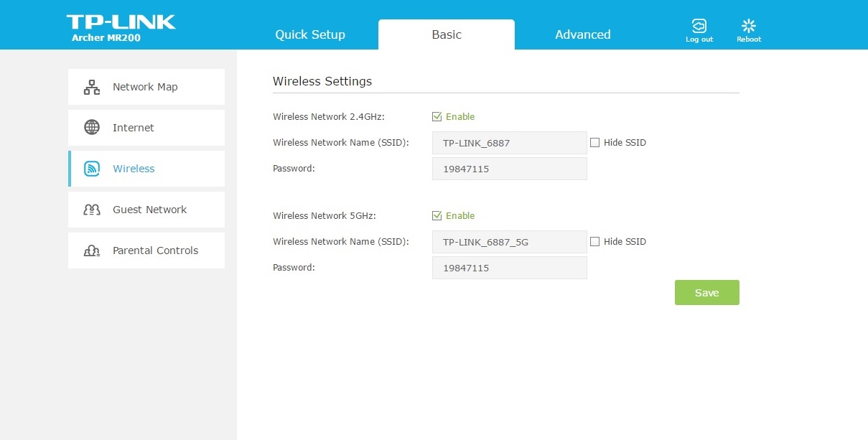The height and width of the screenshot is (440, 868).
Task: Switch to the Quick Setup tab
Action: [x=310, y=34]
